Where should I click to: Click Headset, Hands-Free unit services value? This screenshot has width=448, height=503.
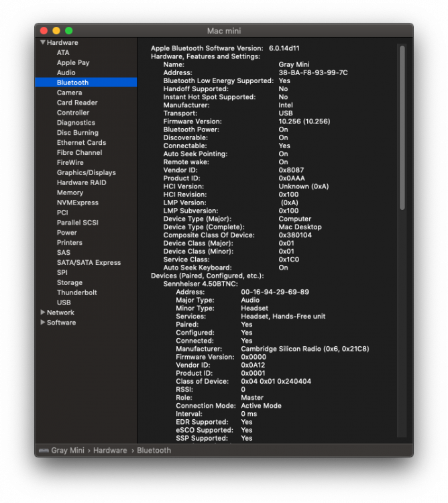[283, 317]
